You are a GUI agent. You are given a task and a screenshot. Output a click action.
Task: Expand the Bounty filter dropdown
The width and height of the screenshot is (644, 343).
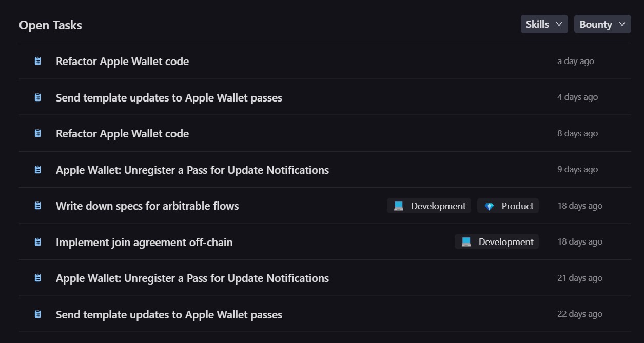point(602,24)
